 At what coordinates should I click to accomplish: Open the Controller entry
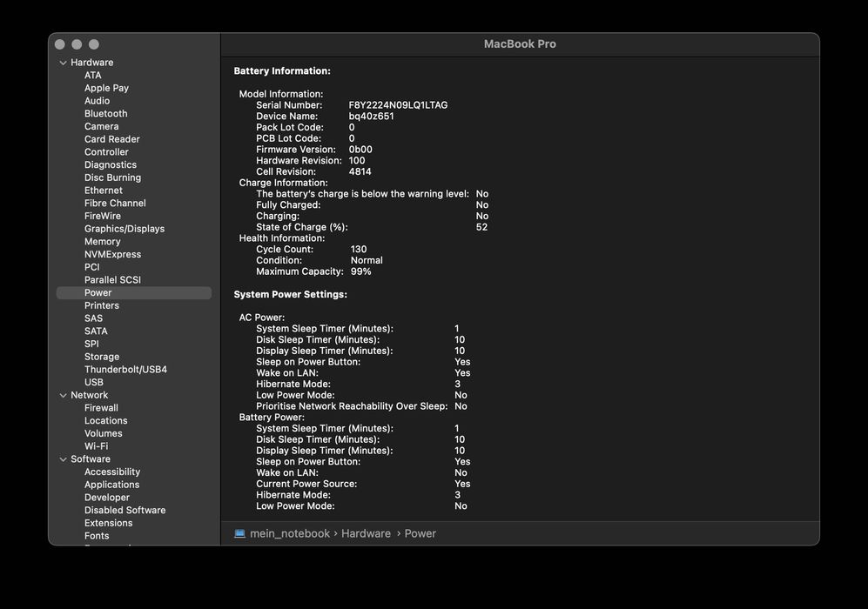[x=106, y=151]
